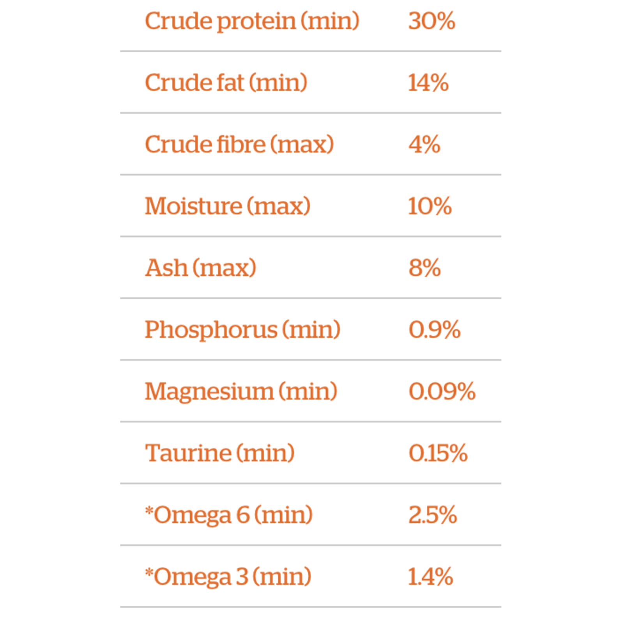The height and width of the screenshot is (644, 644).
Task: Click the Crude fat (min) label
Action: click(x=226, y=83)
